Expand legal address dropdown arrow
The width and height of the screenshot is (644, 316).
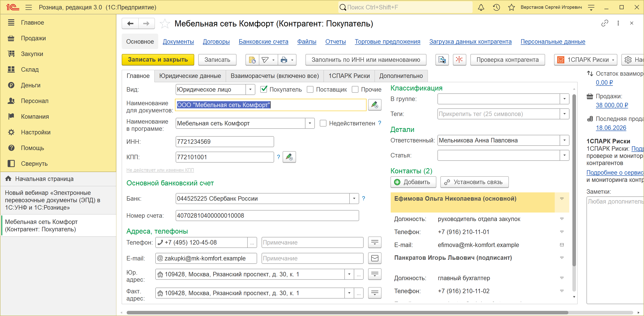[x=349, y=274]
